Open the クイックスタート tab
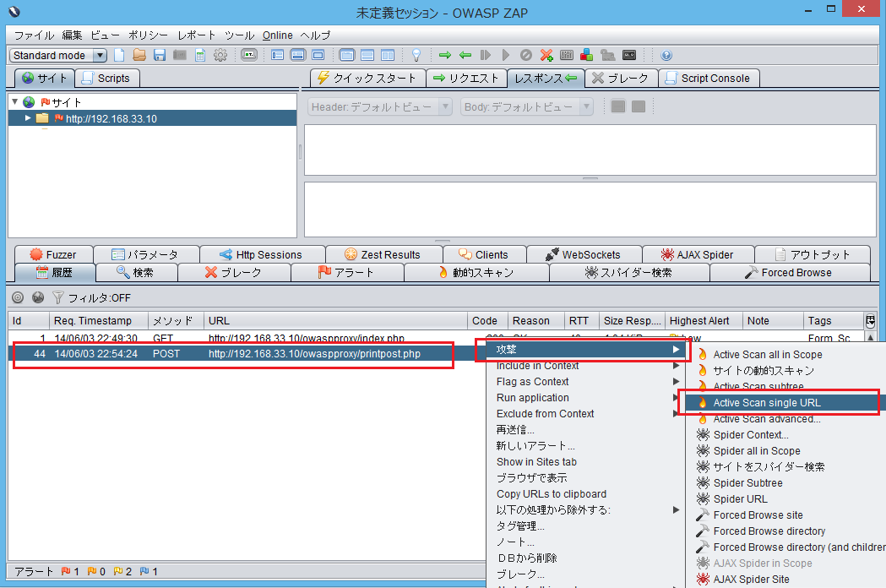This screenshot has height=588, width=886. 367,78
